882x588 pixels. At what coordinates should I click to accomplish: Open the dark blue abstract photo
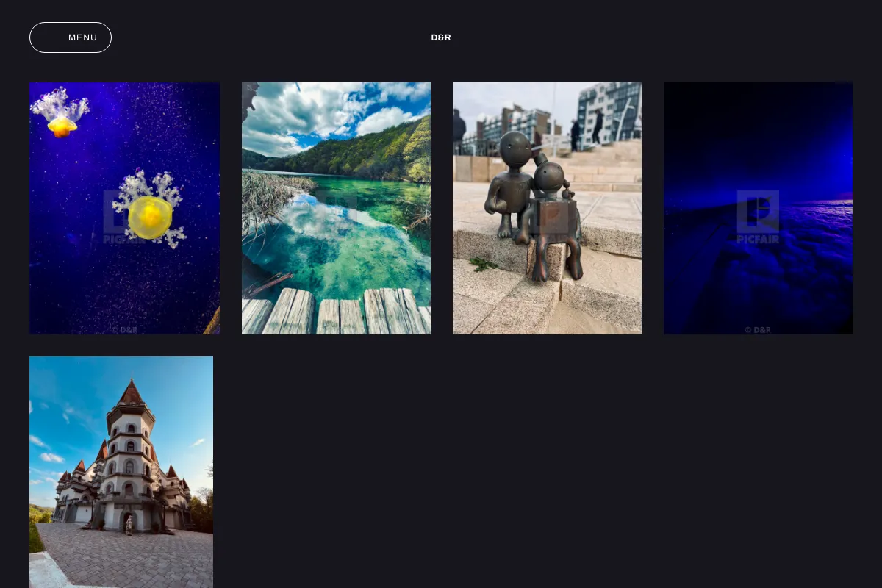click(x=758, y=208)
